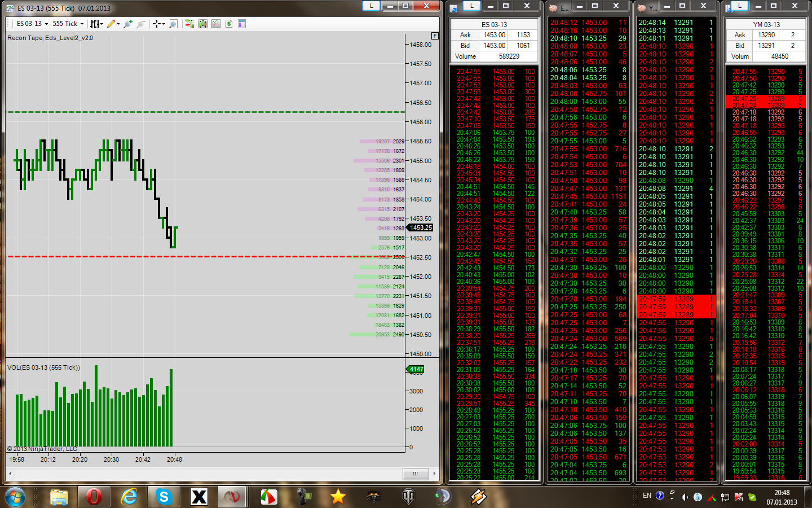Open the 555 Tick interval dropdown

click(x=68, y=24)
